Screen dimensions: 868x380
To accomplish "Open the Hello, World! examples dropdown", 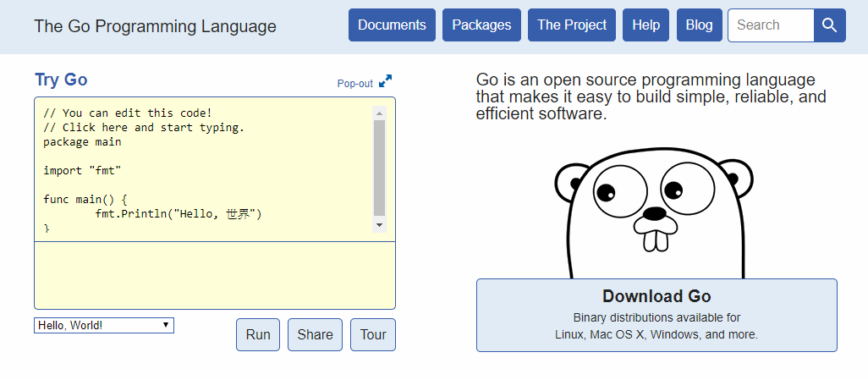I will [x=104, y=325].
